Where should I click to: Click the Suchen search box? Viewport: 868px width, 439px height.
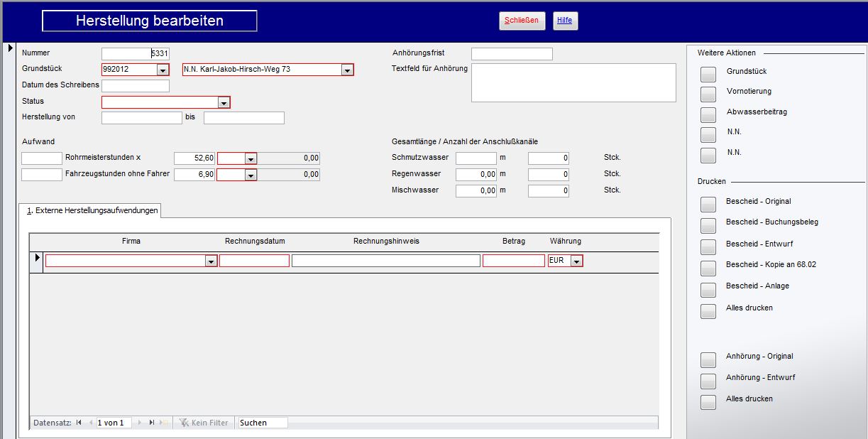click(x=263, y=423)
